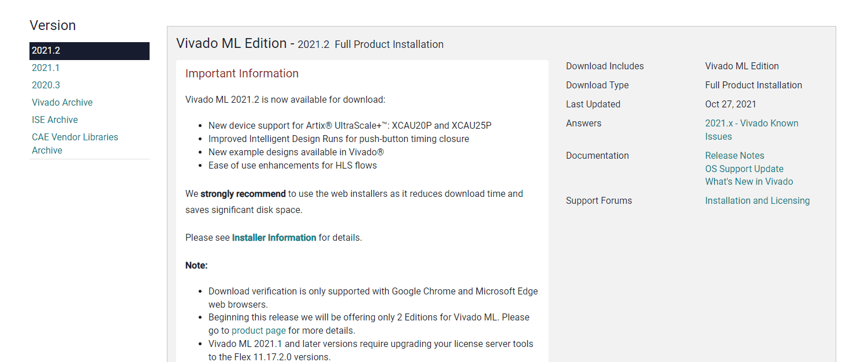Click the Download Type label
Image resolution: width=868 pixels, height=362 pixels.
coord(597,85)
